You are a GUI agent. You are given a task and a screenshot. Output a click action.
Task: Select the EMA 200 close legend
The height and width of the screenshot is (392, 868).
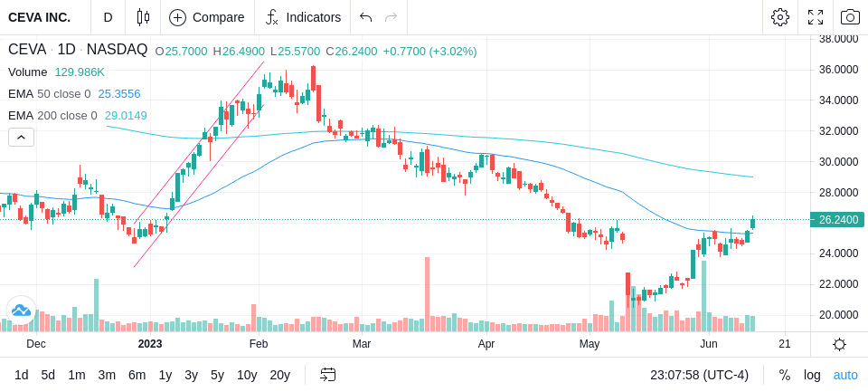point(52,115)
